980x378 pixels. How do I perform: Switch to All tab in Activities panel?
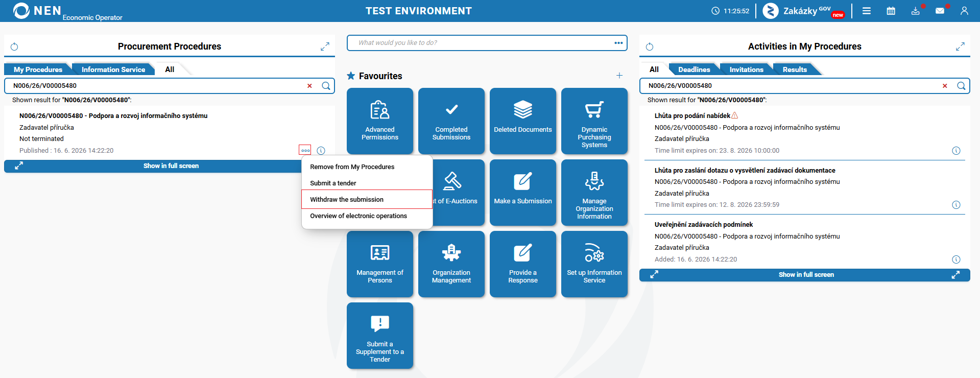[654, 69]
